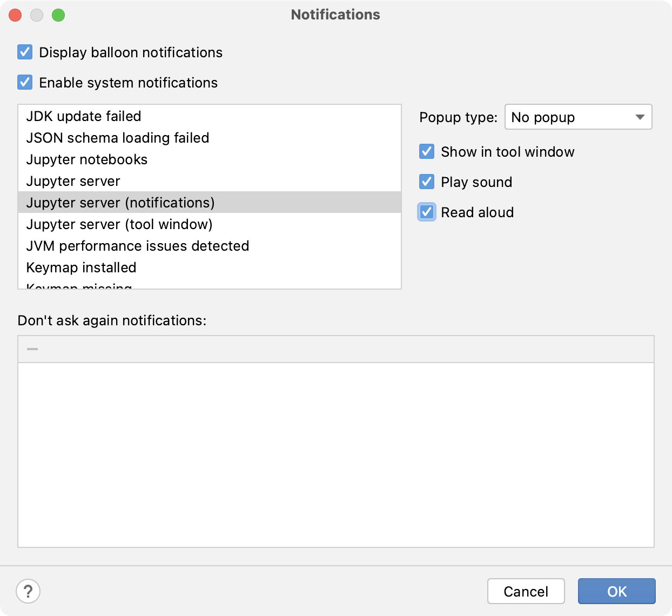Uncheck Display balloon notifications
The height and width of the screenshot is (616, 672).
click(x=24, y=52)
